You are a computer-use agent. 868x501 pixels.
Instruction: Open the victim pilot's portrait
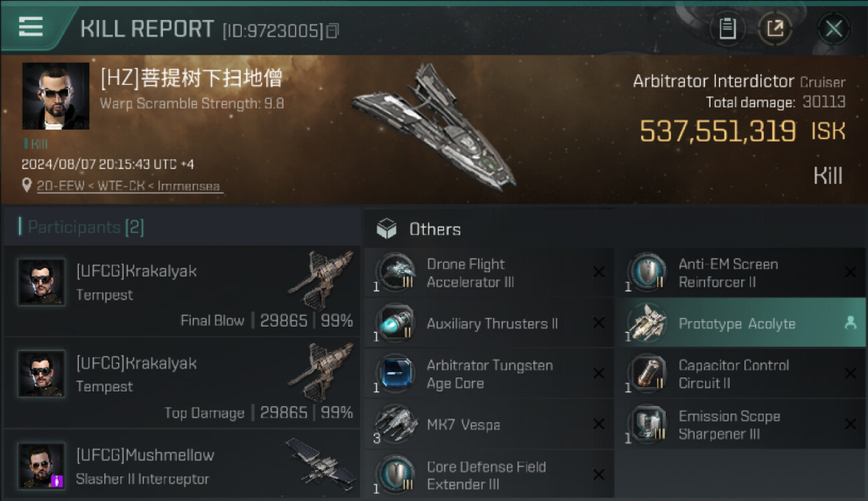(x=55, y=96)
